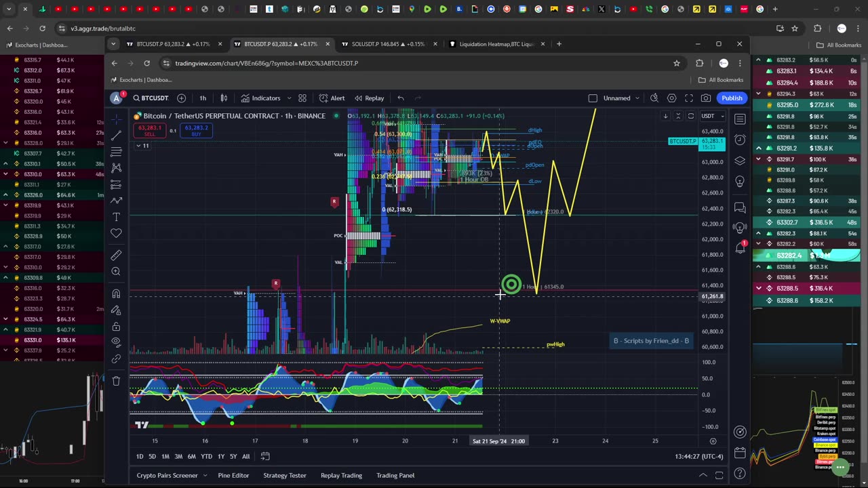This screenshot has height=488, width=868.
Task: Open the Crypto Pairs Screener tab
Action: tap(167, 475)
